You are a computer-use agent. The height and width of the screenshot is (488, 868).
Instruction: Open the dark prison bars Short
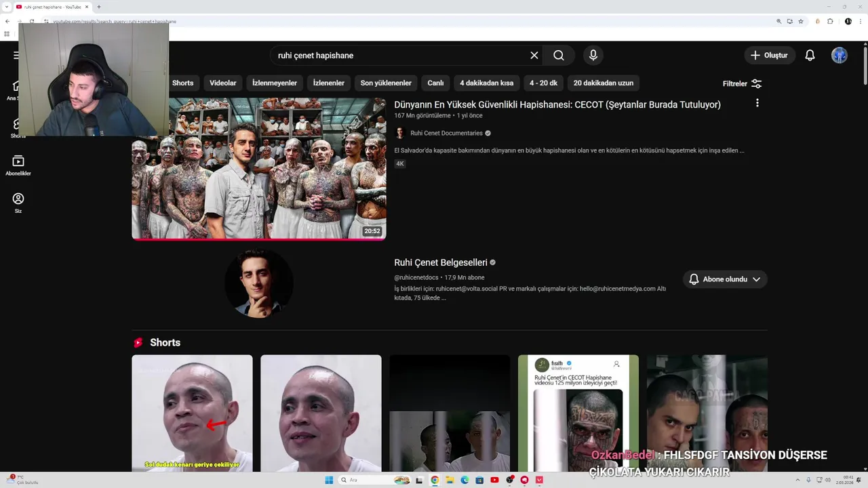point(450,413)
